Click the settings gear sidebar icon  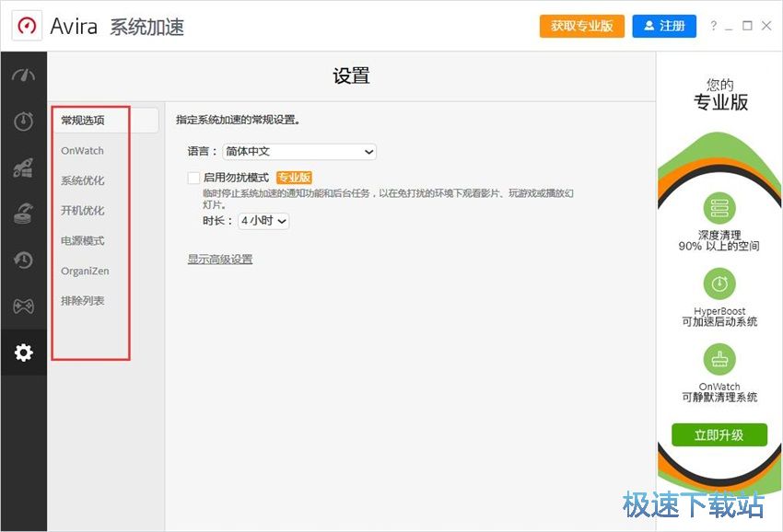(x=23, y=353)
